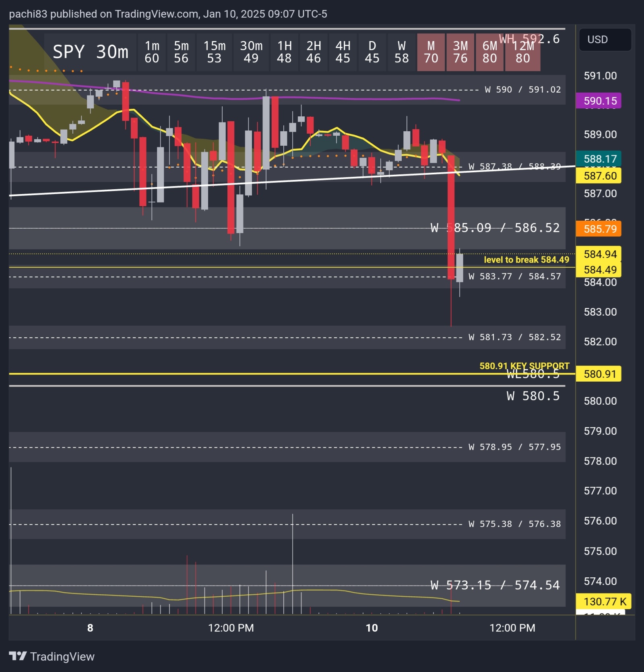Click the 'W 578.95 / 577.95' level label
Viewport: 644px width, 672px height.
(x=515, y=447)
